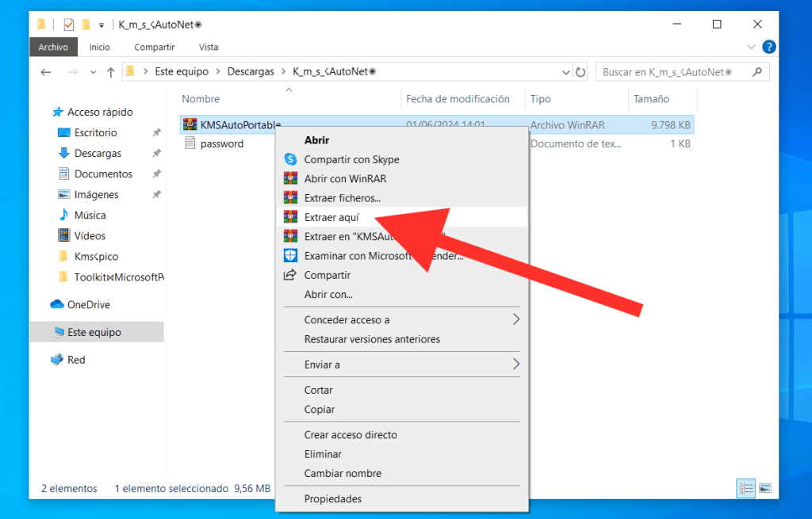The width and height of the screenshot is (812, 519).
Task: Click the KMSAutoPortable archive file icon
Action: (189, 124)
